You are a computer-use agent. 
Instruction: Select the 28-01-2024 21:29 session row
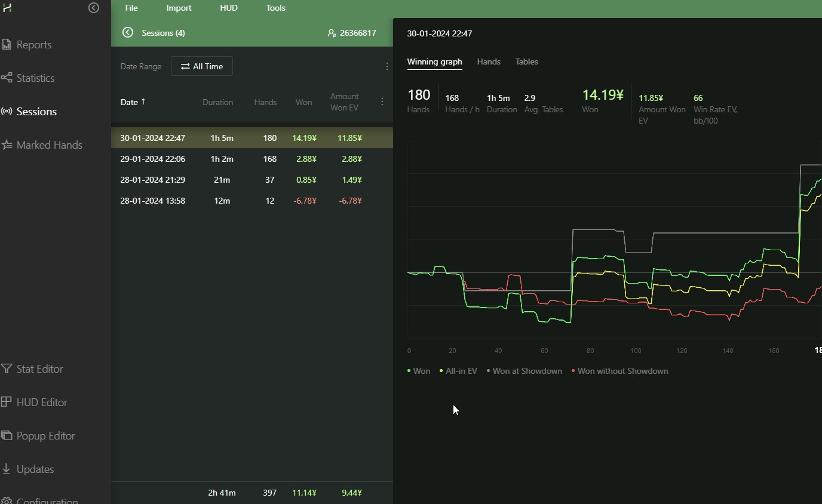252,180
